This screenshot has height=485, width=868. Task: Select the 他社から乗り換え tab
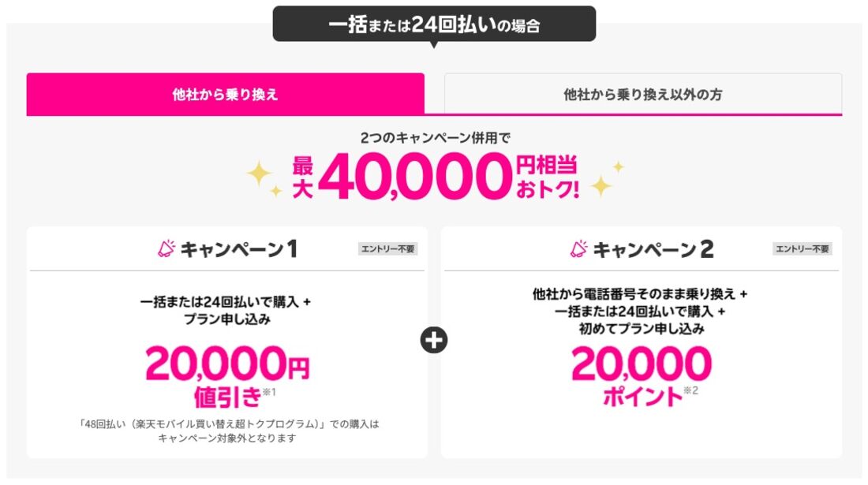[x=225, y=95]
